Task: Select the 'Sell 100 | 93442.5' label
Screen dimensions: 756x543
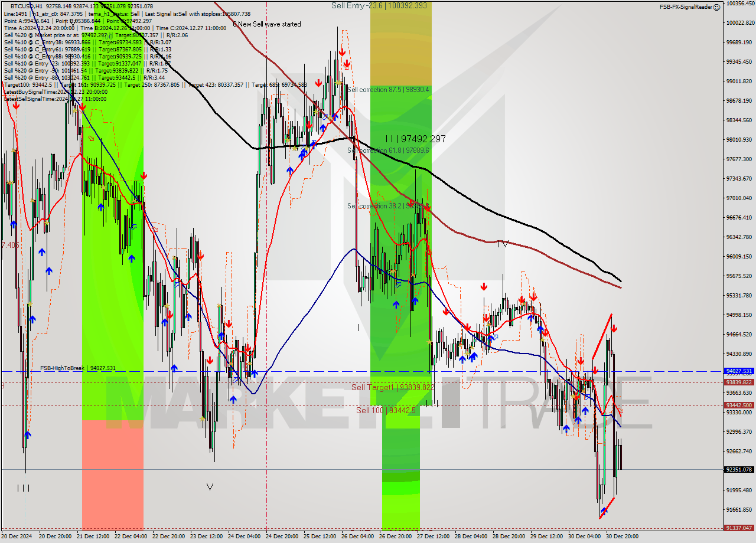Action: click(x=386, y=410)
